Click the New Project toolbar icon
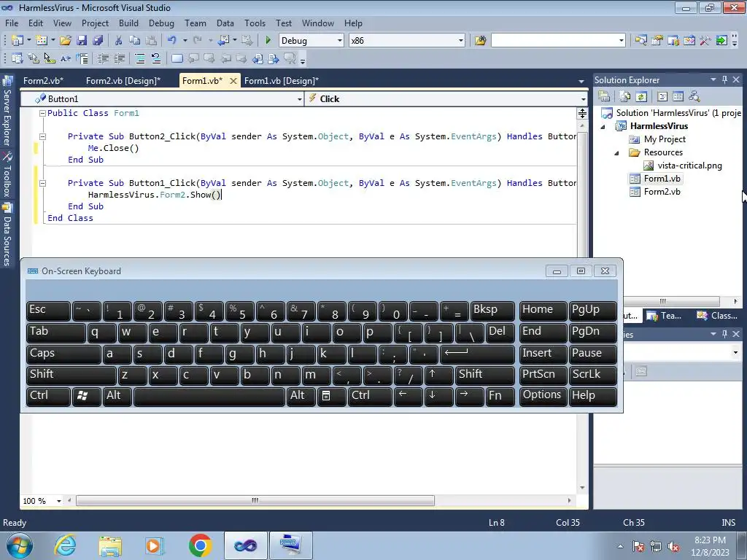Viewport: 747px width, 560px height. coord(18,41)
